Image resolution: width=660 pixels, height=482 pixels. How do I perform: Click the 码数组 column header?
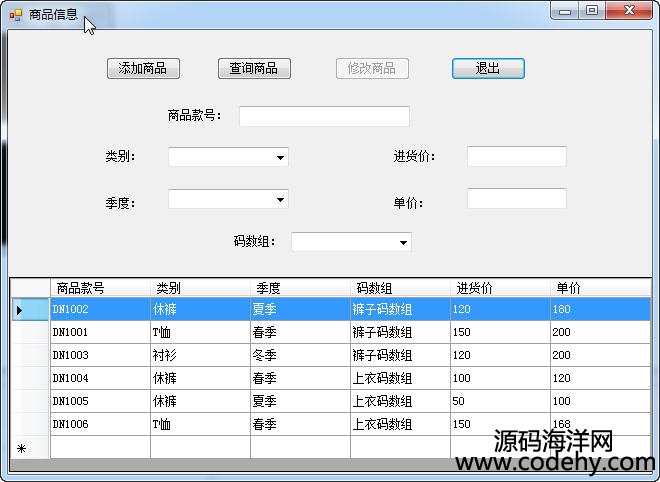(x=400, y=288)
